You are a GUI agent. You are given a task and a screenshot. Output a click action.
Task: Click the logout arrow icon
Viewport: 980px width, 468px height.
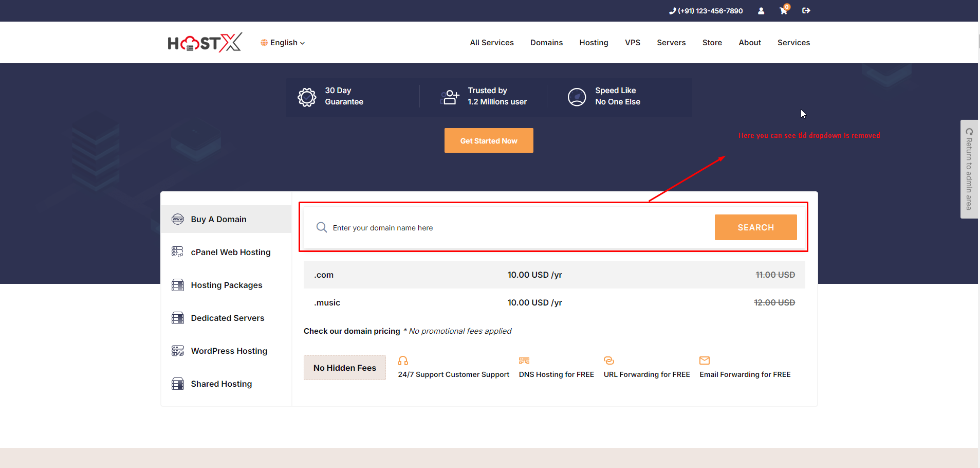[806, 11]
